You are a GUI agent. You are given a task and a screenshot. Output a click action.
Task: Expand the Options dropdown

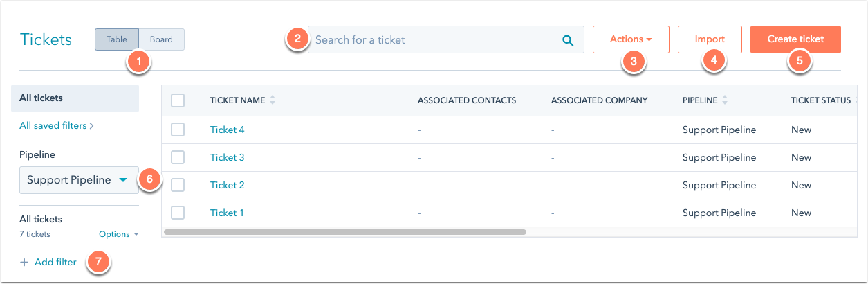pos(119,234)
